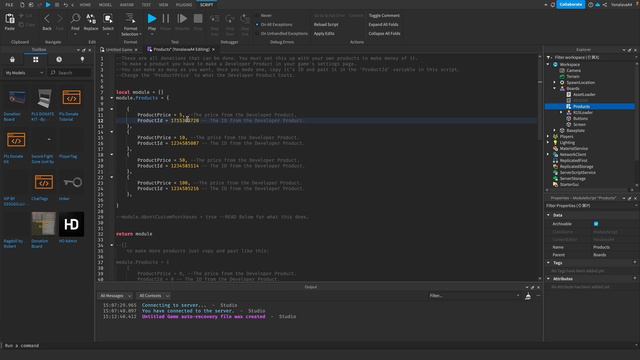640x360 pixels.
Task: Select the Never debug errors option
Action: point(266,16)
